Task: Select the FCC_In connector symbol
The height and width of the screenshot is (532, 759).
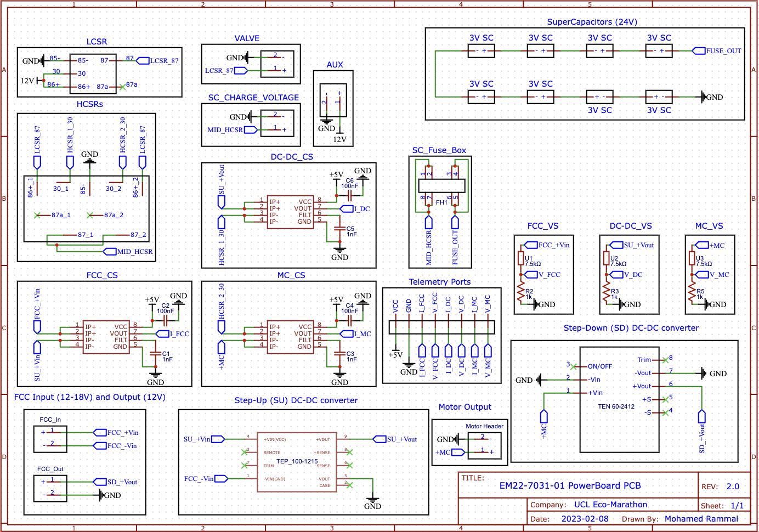Action: 50,439
